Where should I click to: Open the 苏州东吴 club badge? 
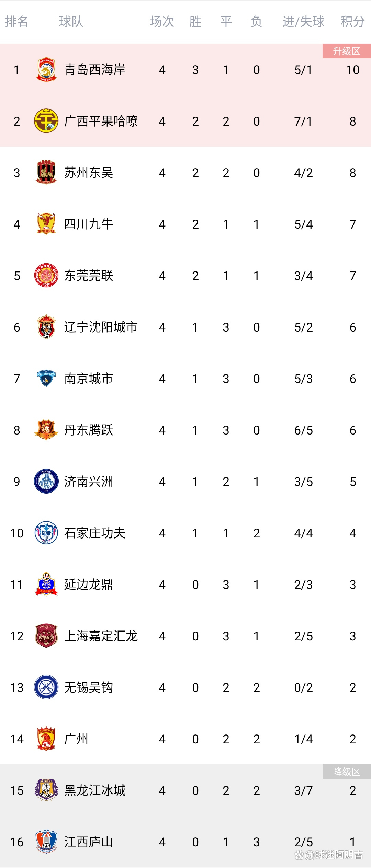(x=46, y=172)
